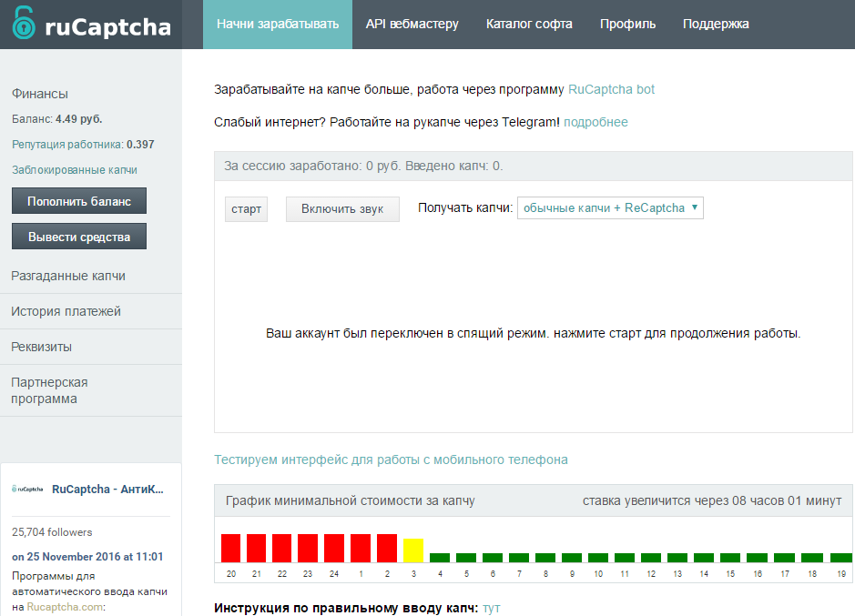Click the "Включить звук" button
Image resolution: width=855 pixels, height=616 pixels.
tap(342, 209)
